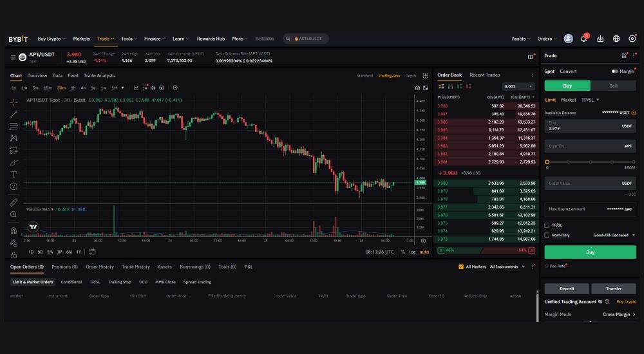This screenshot has height=354, width=644.
Task: Open the add-deposit icon beside Available Balance
Action: point(634,113)
